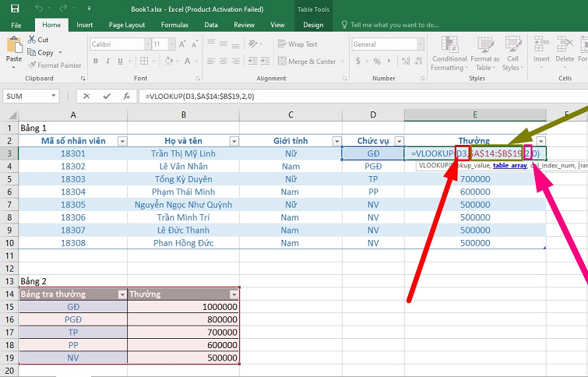Select the Data ribbon tab

[x=211, y=25]
